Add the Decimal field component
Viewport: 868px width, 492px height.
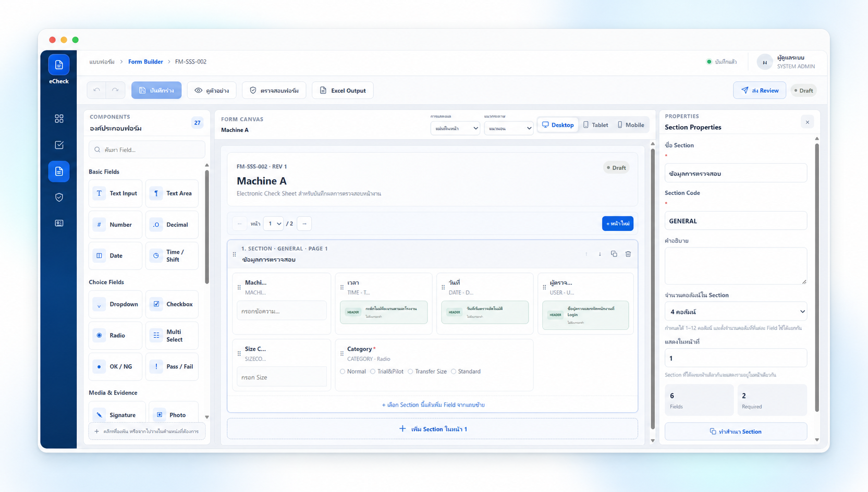[172, 225]
